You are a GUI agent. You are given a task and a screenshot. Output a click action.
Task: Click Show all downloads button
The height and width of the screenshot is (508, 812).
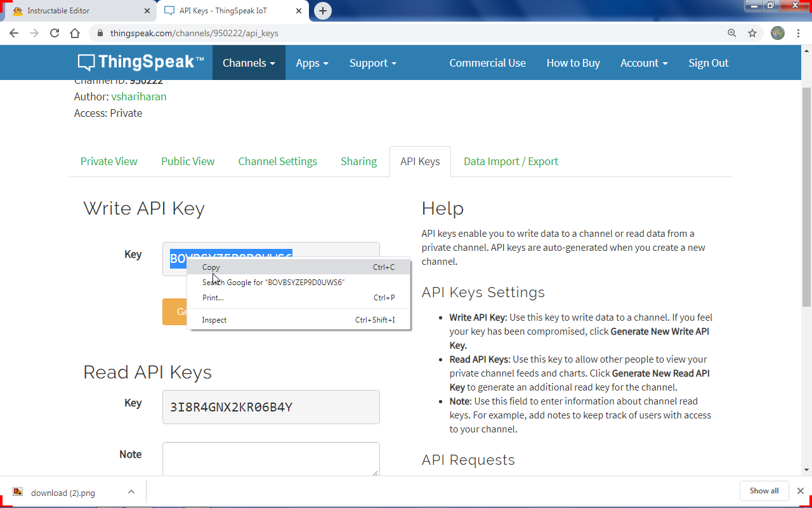[764, 491]
